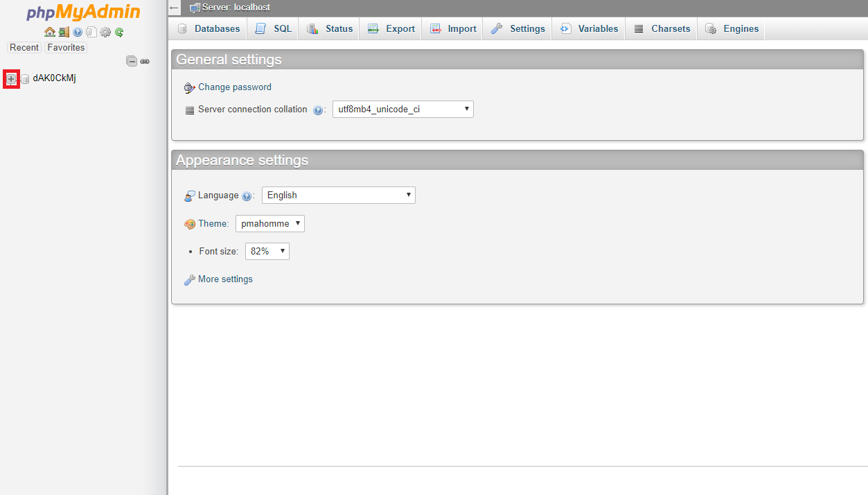Switch to the Databases tab

tap(209, 29)
